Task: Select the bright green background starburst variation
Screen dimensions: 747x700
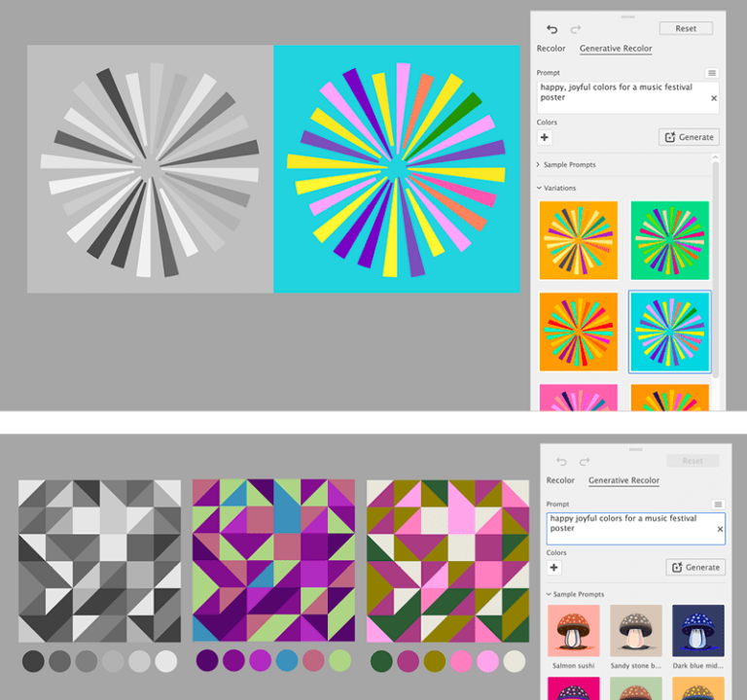Action: 669,239
